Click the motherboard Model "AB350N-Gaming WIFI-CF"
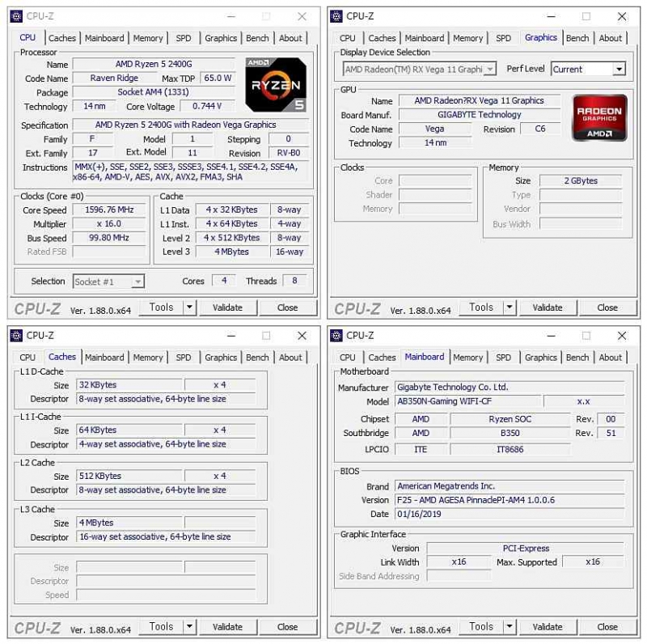The width and height of the screenshot is (647, 644). [468, 401]
